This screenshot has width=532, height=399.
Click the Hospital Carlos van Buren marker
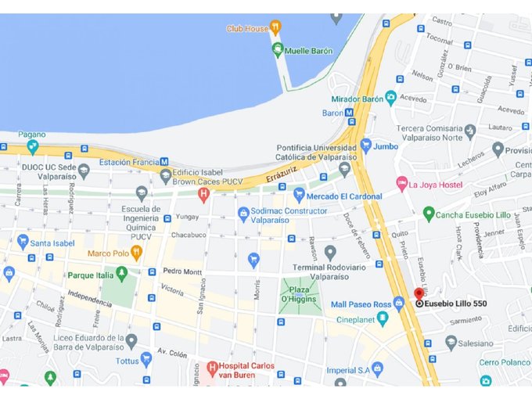pyautogui.click(x=212, y=369)
